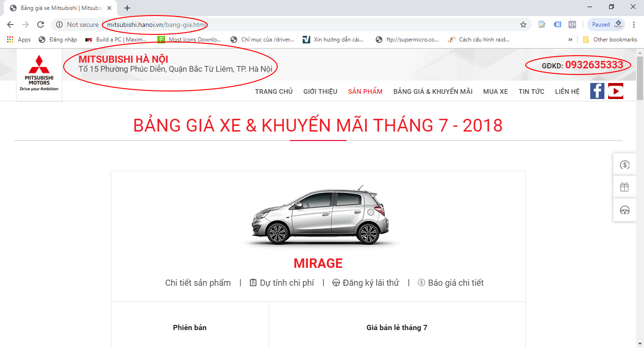644x348 pixels.
Task: Open Báo giá chi tiết link
Action: click(x=451, y=283)
